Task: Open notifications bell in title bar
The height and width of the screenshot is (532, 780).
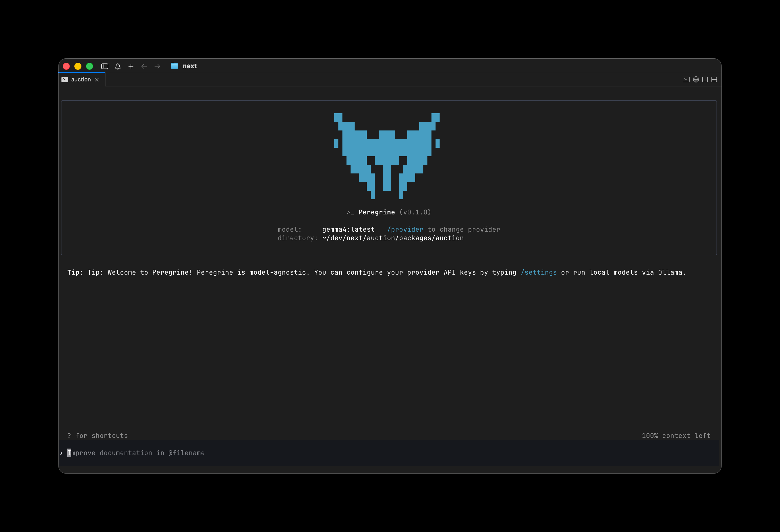Action: click(x=118, y=66)
